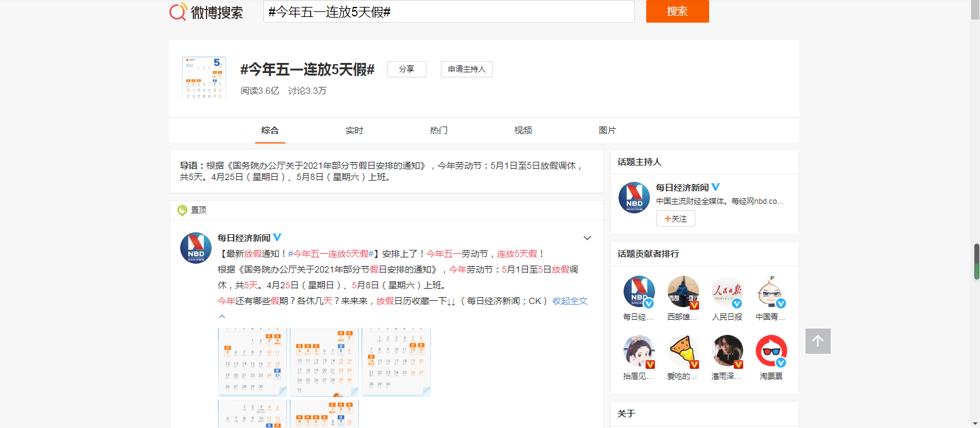Expand the pinned post options chevron
The height and width of the screenshot is (428, 980).
[587, 238]
